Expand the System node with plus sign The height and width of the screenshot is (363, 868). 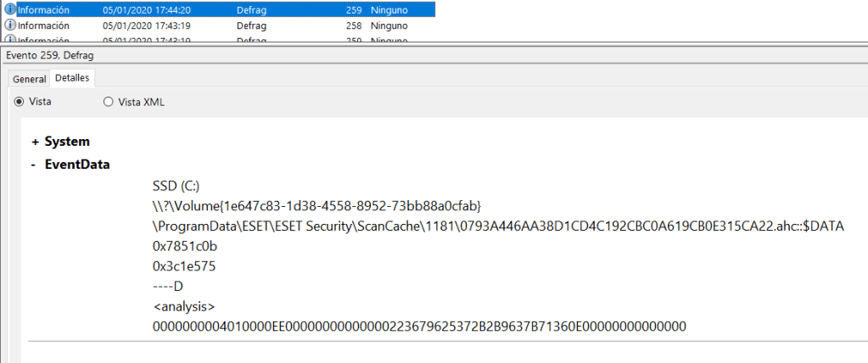(x=35, y=142)
